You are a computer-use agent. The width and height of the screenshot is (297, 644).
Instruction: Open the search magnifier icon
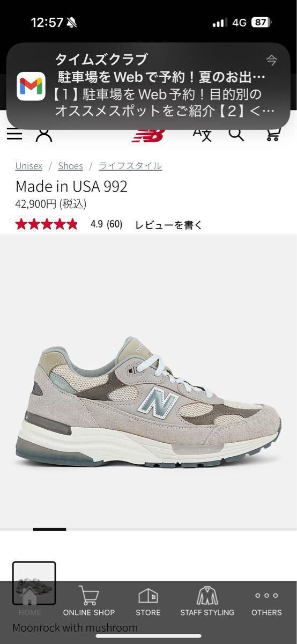pos(236,134)
